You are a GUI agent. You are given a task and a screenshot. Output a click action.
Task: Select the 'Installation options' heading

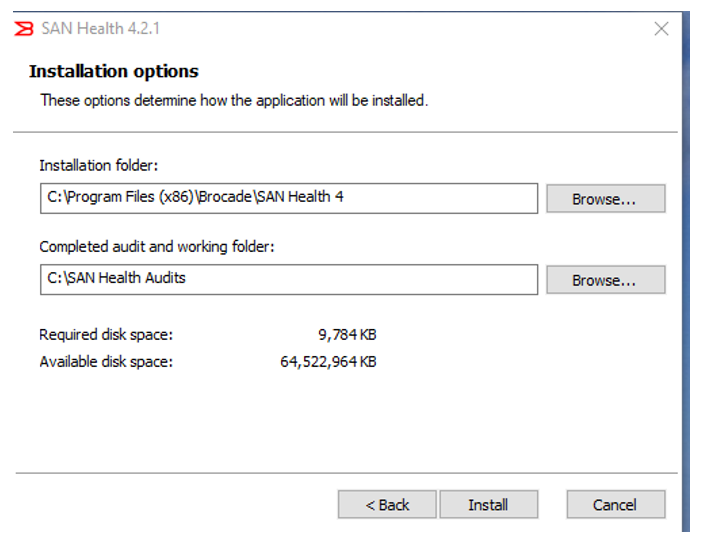pyautogui.click(x=114, y=72)
